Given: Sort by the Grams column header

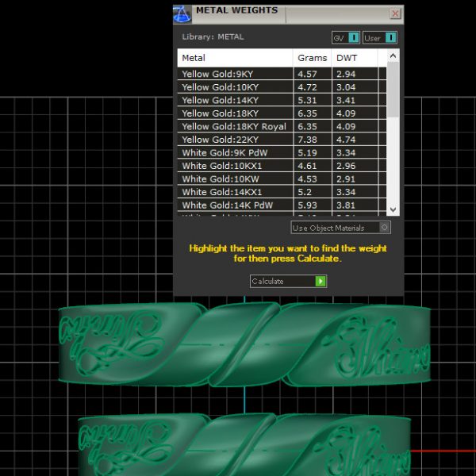Looking at the screenshot, I should pyautogui.click(x=312, y=58).
